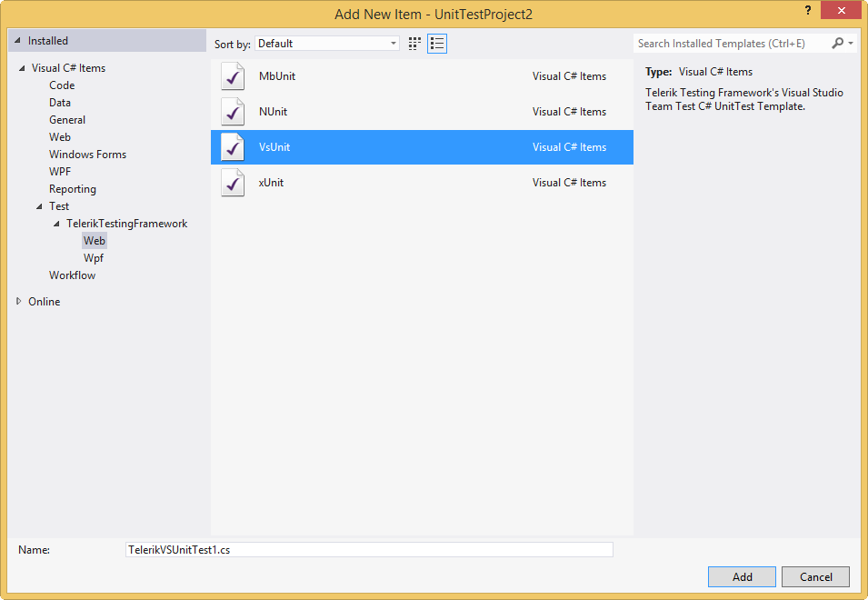Image resolution: width=868 pixels, height=600 pixels.
Task: Choose the VsUnit template name
Action: pyautogui.click(x=274, y=147)
